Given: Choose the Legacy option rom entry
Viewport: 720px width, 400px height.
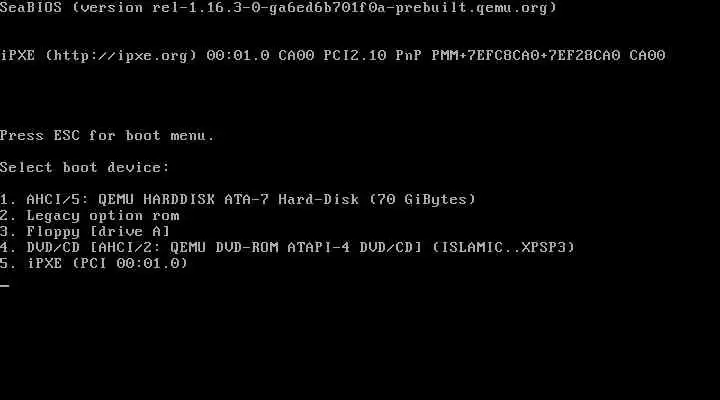Looking at the screenshot, I should coord(90,216).
